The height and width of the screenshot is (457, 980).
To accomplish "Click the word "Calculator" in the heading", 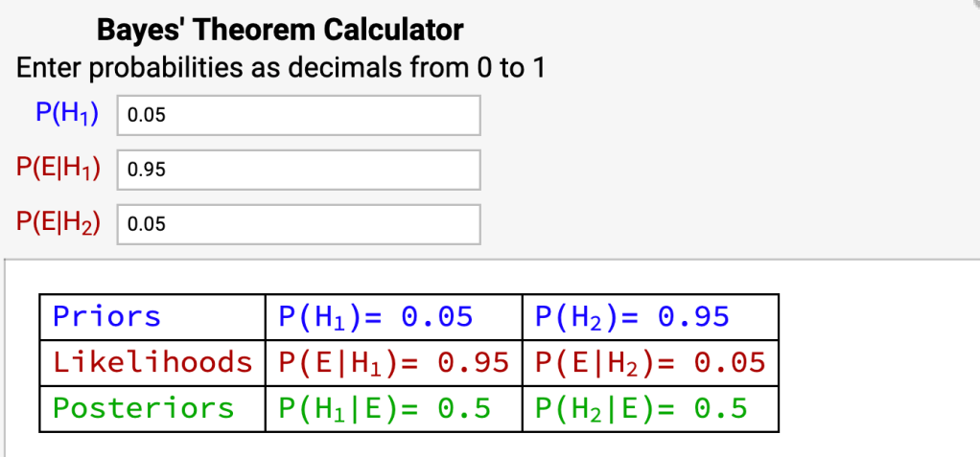I will click(393, 31).
